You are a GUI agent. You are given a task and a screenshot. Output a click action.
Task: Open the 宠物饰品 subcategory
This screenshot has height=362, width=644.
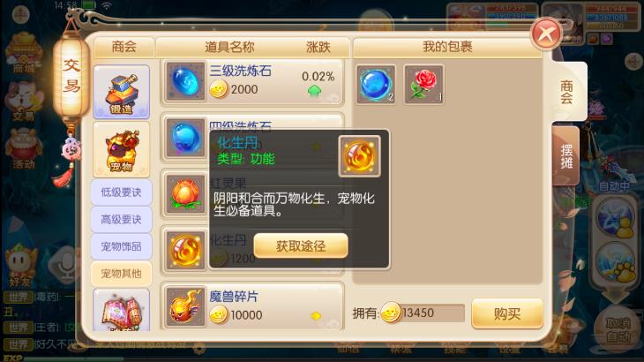pyautogui.click(x=122, y=246)
